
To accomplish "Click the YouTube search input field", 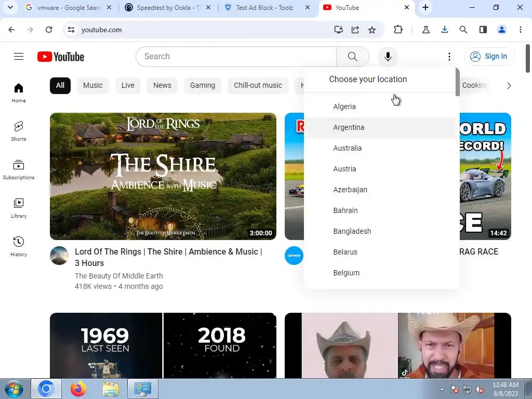I will click(x=236, y=56).
